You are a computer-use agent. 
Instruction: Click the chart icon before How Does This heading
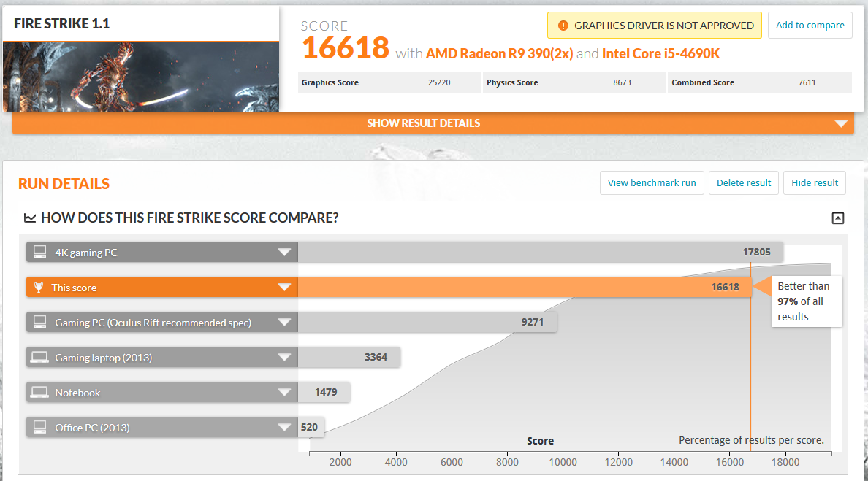coord(29,218)
